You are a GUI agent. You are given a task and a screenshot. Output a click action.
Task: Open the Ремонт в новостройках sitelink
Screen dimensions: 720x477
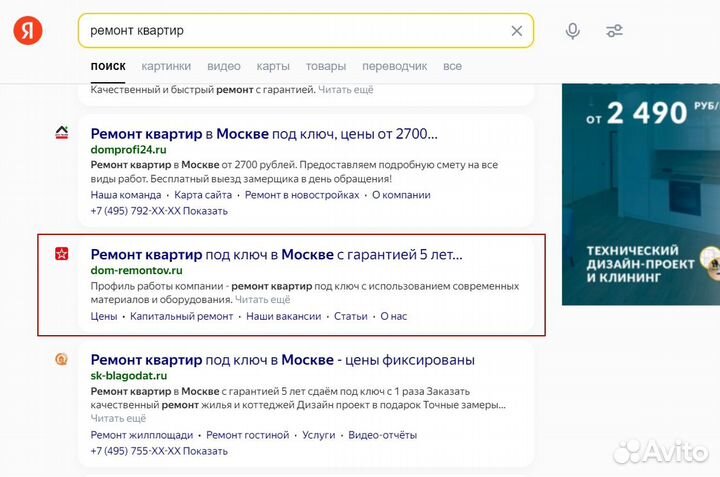(302, 195)
